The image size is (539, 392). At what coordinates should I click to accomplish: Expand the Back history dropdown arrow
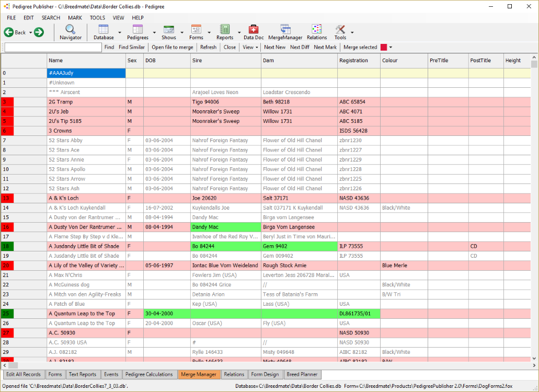[x=30, y=32]
